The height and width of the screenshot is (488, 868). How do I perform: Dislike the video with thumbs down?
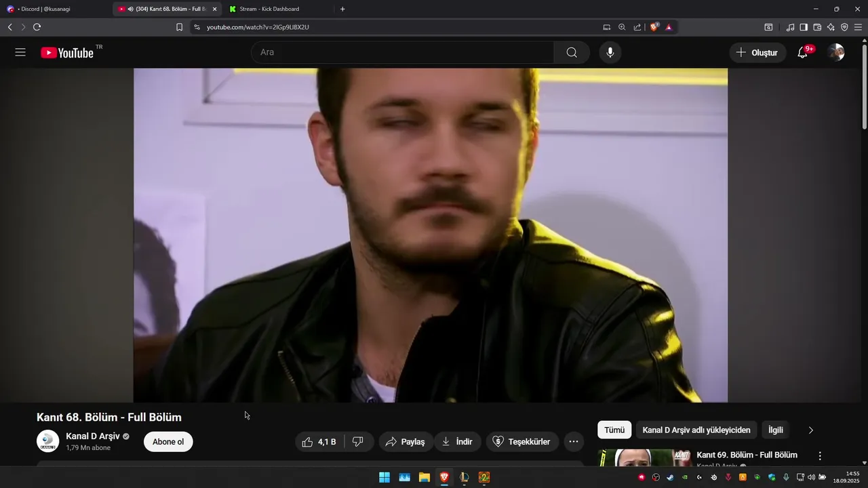tap(358, 442)
